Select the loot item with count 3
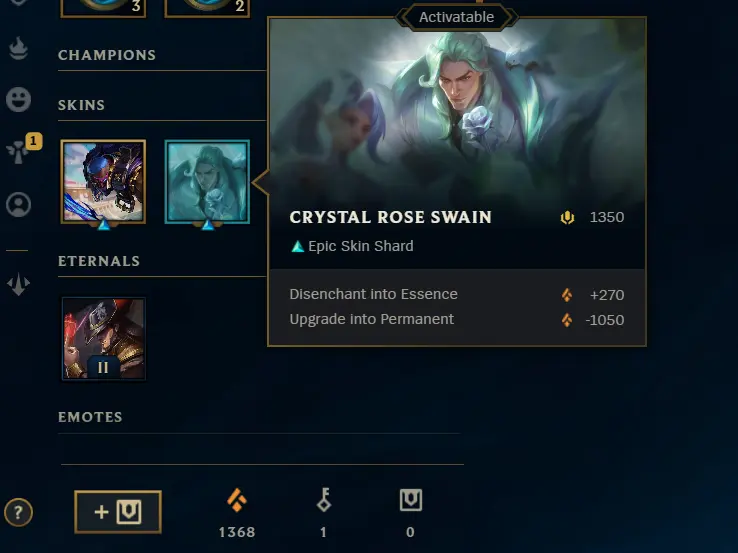Screen dimensions: 738x553 103,8
